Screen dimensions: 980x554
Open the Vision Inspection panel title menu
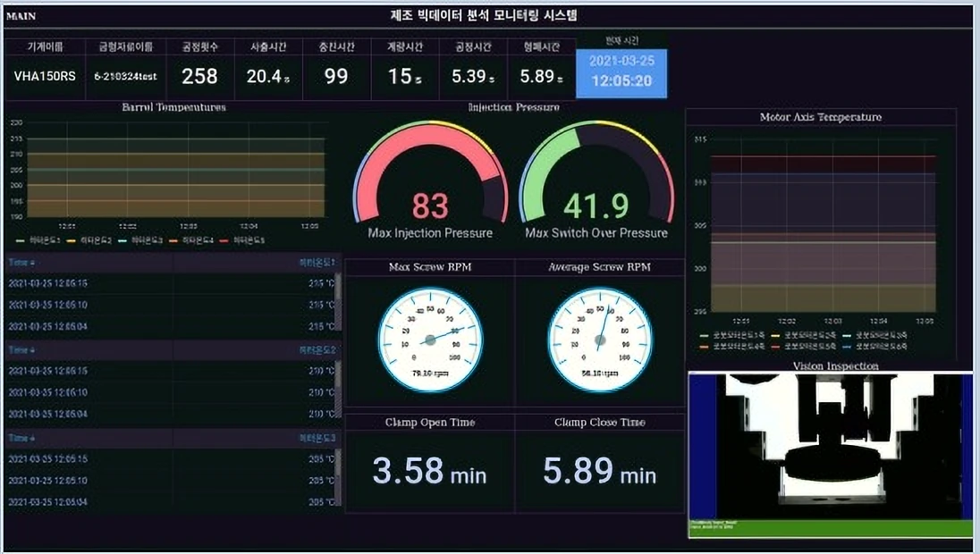tap(836, 366)
